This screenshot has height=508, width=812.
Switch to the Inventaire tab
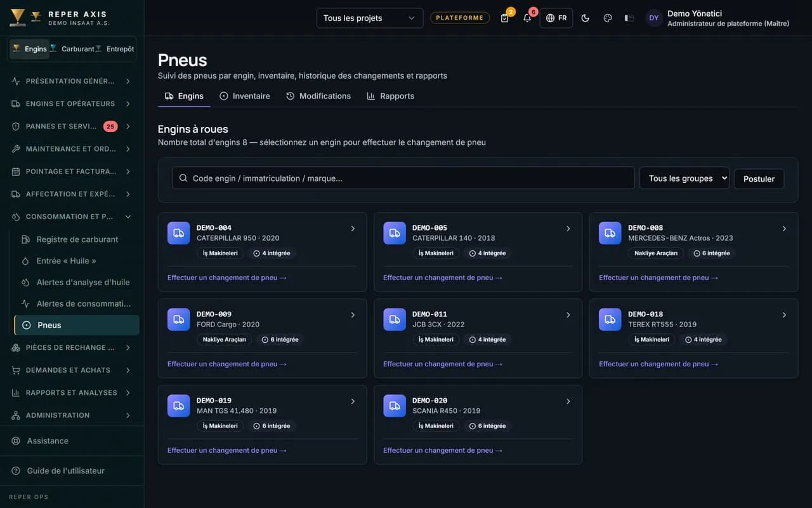point(245,96)
